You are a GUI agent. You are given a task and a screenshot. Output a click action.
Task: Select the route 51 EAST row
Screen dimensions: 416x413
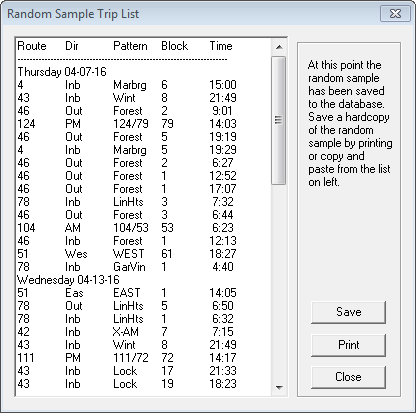pos(127,293)
